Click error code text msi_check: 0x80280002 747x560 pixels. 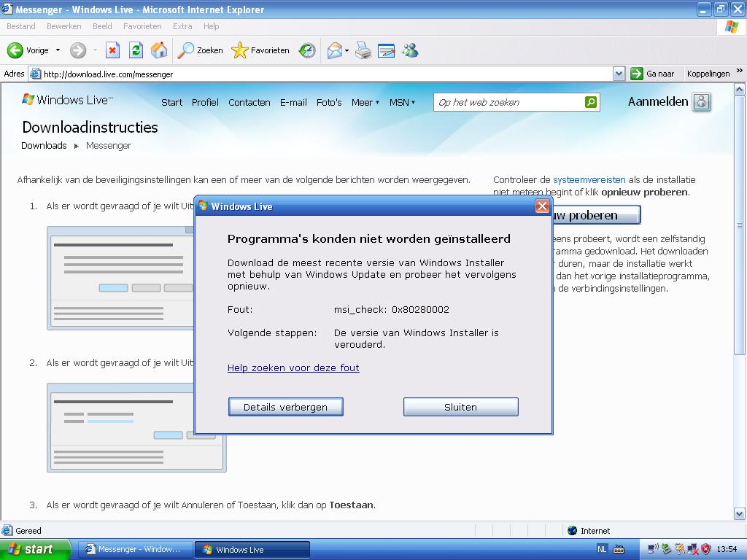392,309
